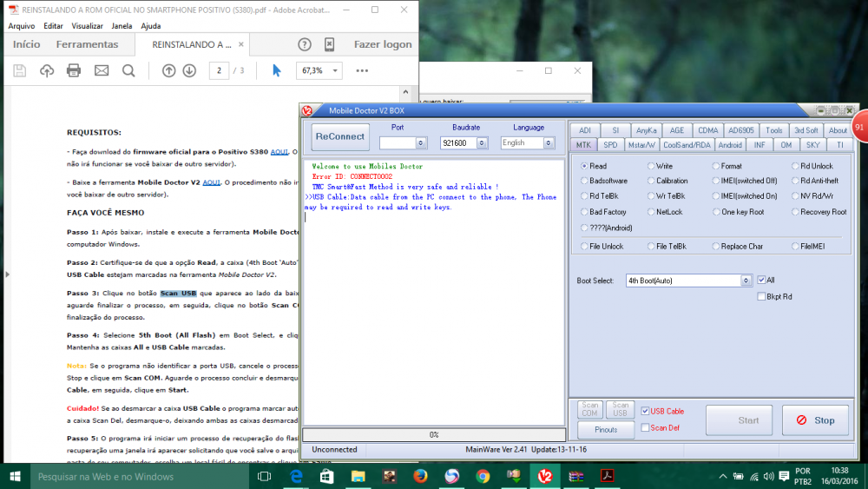Switch to the SPD tab
This screenshot has height=489, width=868.
click(x=610, y=144)
